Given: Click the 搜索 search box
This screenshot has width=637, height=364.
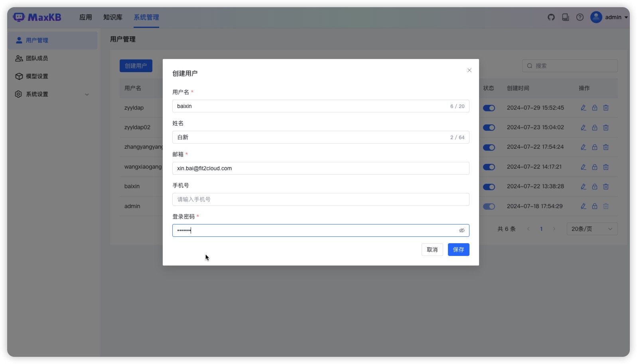Looking at the screenshot, I should (570, 66).
